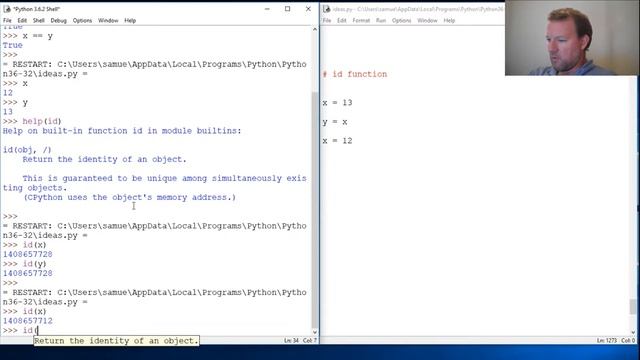Screen dimensions: 640x360
Task: Click shell scrollbar up arrow
Action: pyautogui.click(x=315, y=29)
